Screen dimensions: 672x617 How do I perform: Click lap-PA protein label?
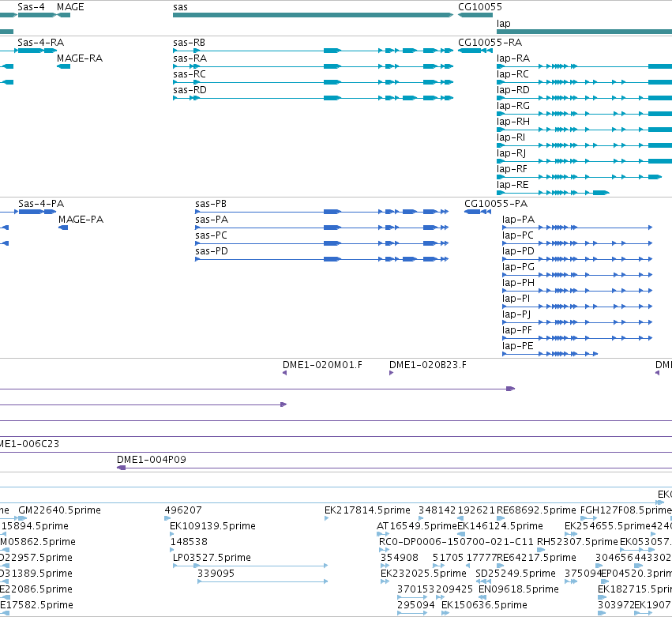[519, 220]
